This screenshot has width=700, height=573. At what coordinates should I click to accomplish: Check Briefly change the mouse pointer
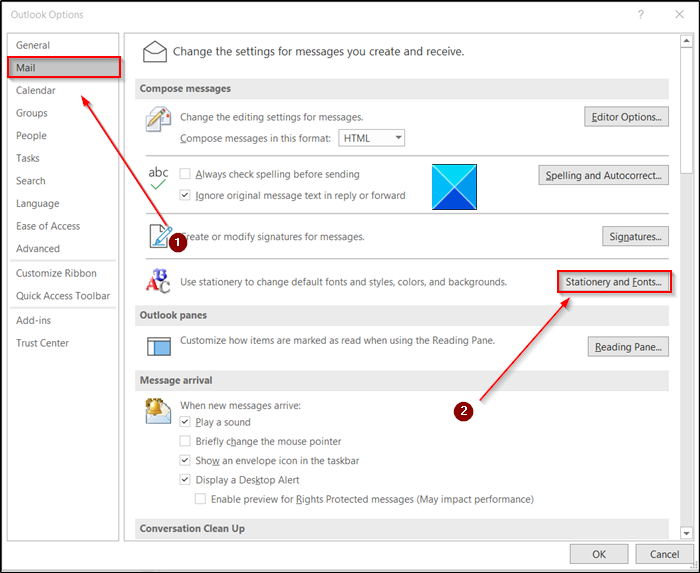click(x=185, y=441)
